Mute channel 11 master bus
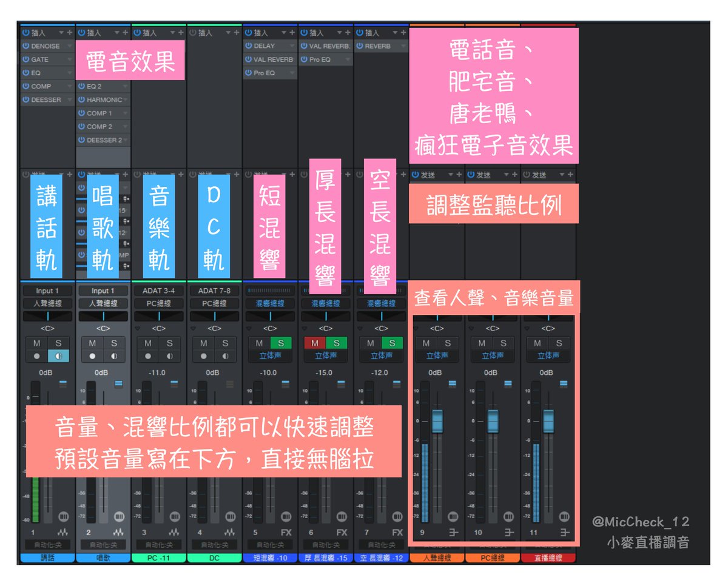Image resolution: width=728 pixels, height=586 pixels. (x=538, y=343)
